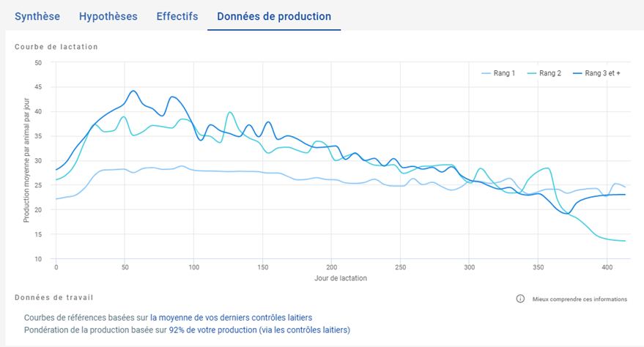644x347 pixels.
Task: Click the Rang 3 peak near day 55
Action: point(133,91)
